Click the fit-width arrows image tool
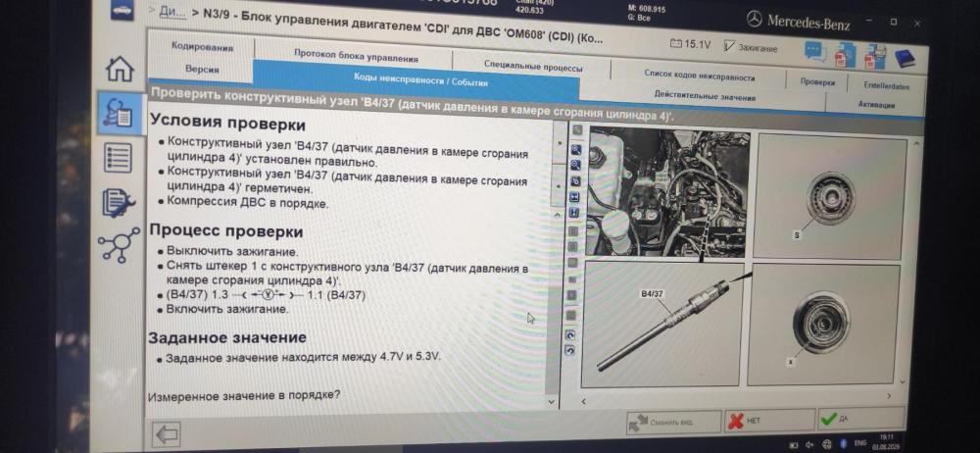 coord(574,196)
